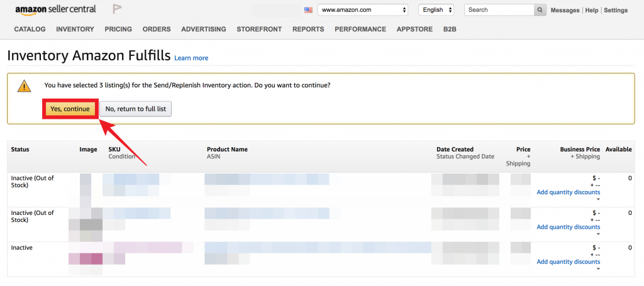Open the INVENTORY menu
This screenshot has width=644, height=286.
click(75, 29)
